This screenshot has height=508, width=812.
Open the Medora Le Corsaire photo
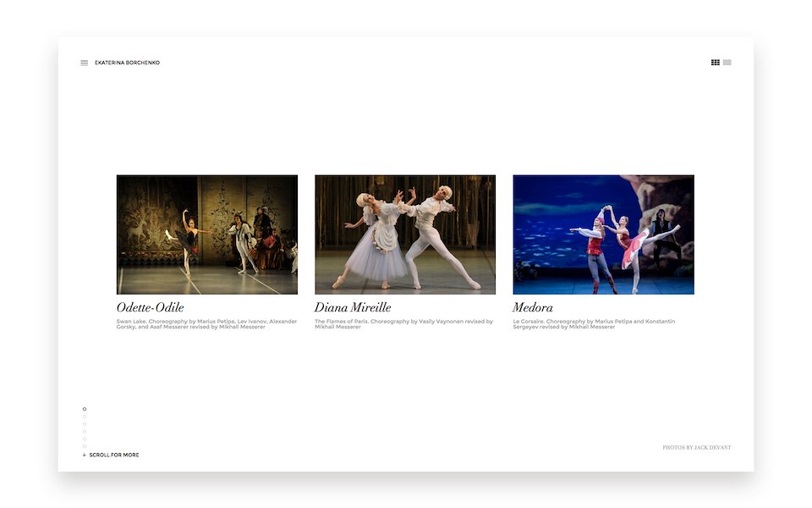(603, 235)
